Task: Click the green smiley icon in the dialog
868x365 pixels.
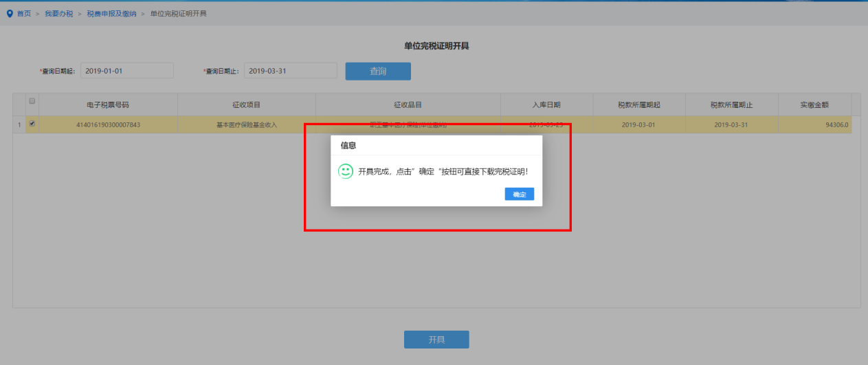Action: click(346, 170)
